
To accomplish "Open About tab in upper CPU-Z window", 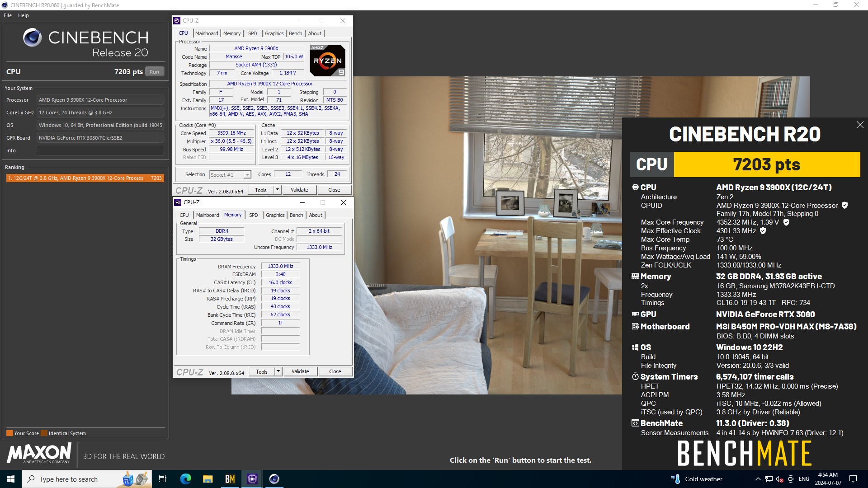I will click(315, 33).
